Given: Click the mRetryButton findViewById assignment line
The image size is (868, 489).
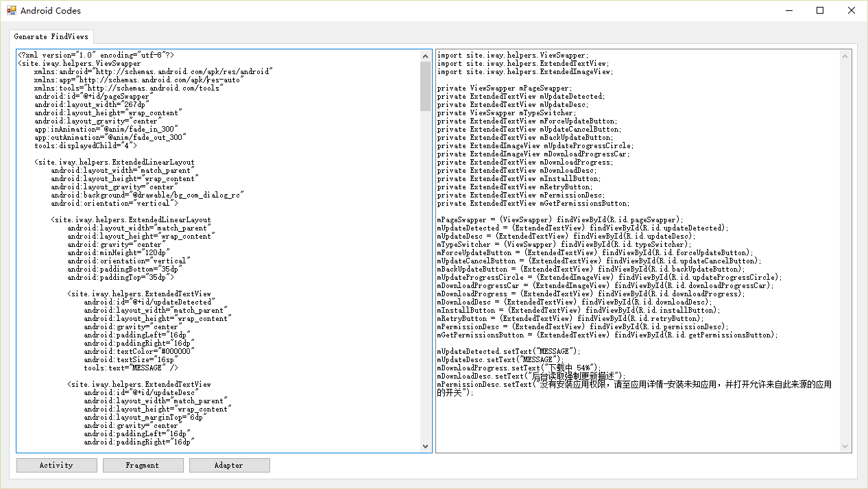Looking at the screenshot, I should pos(570,318).
